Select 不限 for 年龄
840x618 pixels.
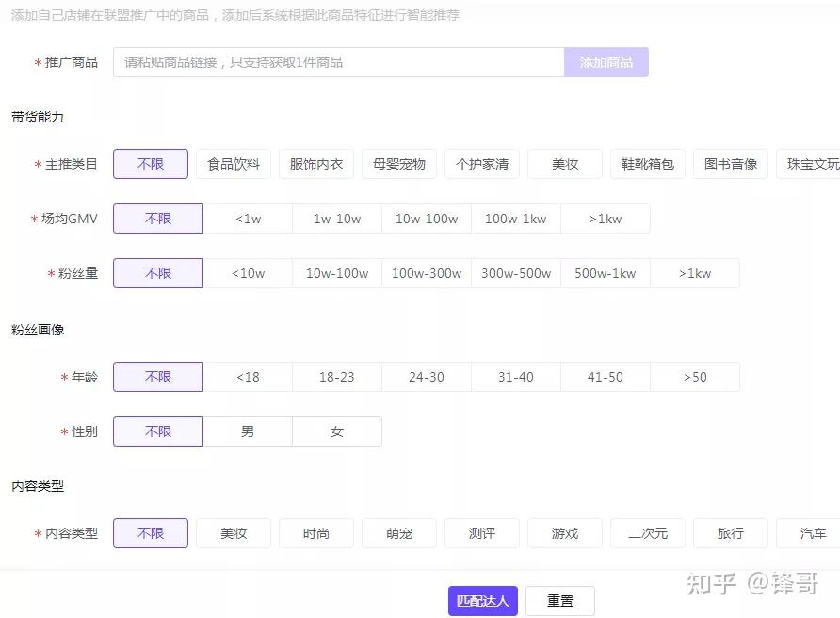point(158,377)
